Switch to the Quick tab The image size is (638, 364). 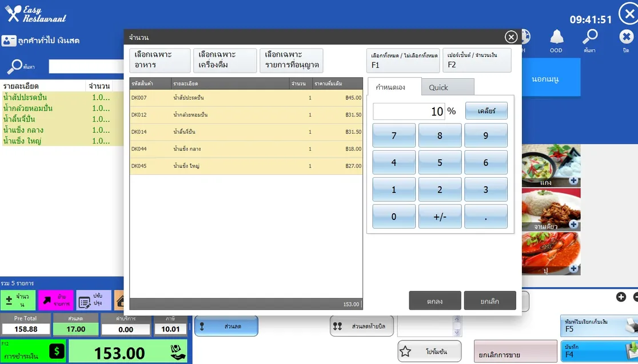point(448,87)
